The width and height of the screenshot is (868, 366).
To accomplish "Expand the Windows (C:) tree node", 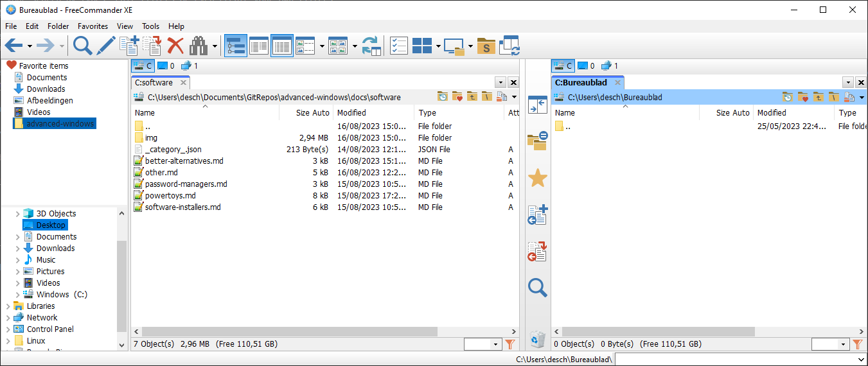I will (x=18, y=295).
